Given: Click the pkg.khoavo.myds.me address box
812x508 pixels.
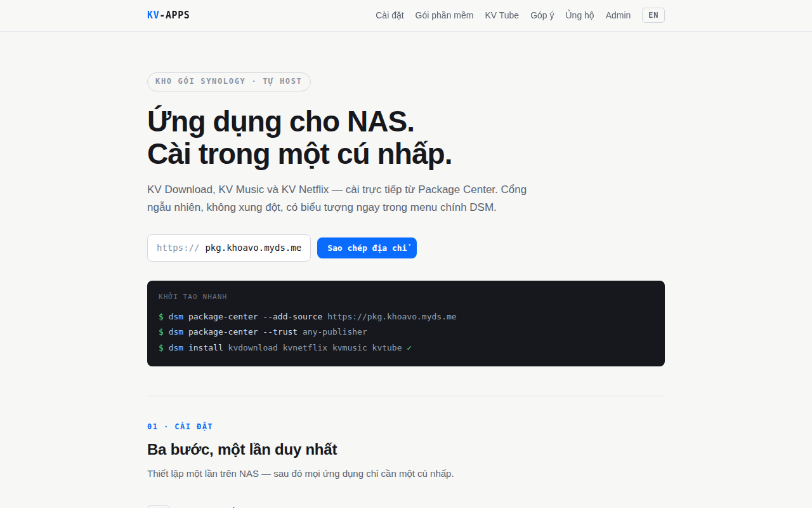Looking at the screenshot, I should [229, 248].
